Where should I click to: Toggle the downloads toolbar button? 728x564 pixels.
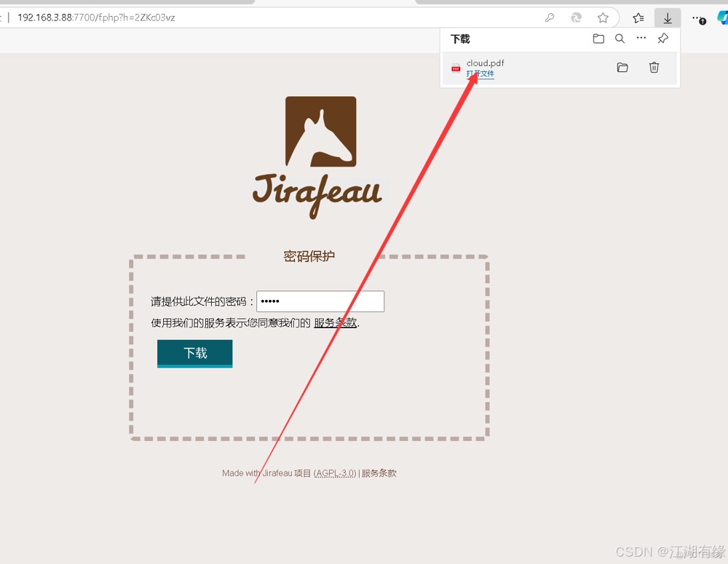(x=667, y=18)
